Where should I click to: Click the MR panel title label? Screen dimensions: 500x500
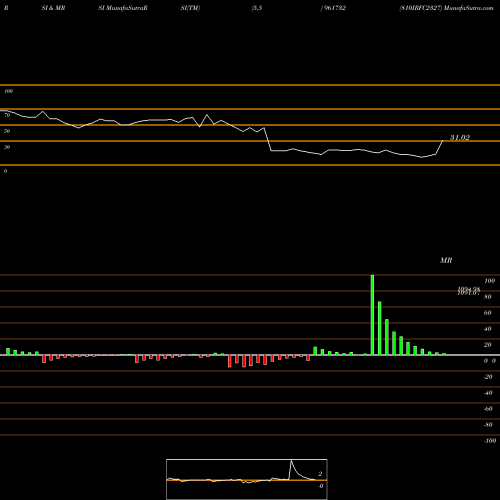click(x=446, y=260)
